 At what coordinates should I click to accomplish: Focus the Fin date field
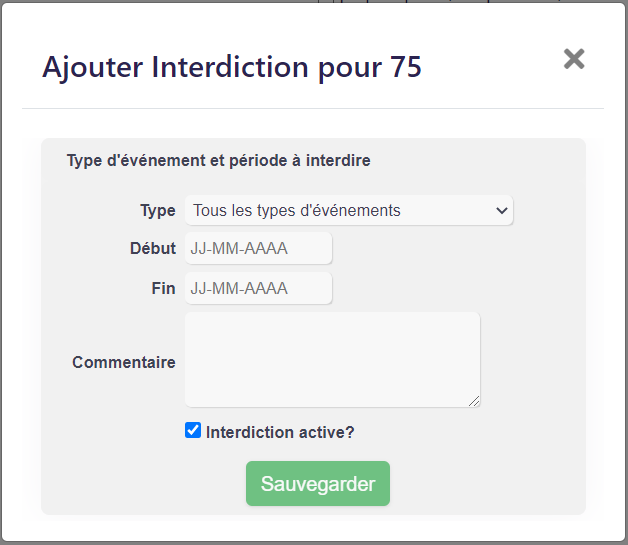pos(258,288)
